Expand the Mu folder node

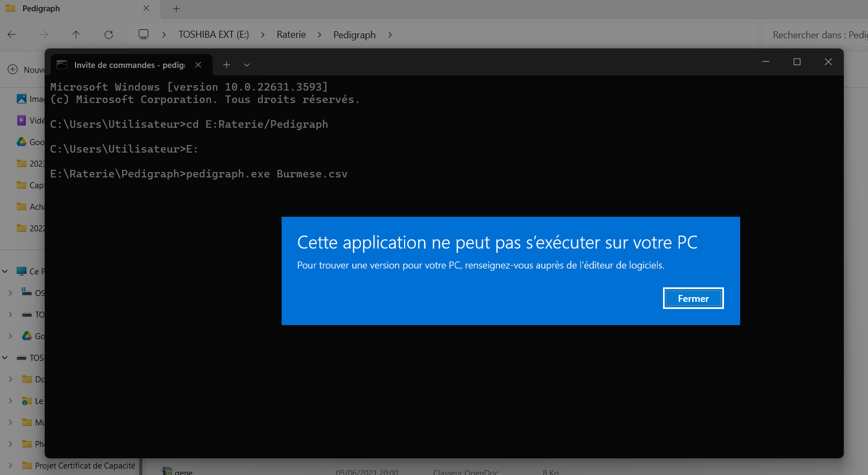(x=10, y=422)
